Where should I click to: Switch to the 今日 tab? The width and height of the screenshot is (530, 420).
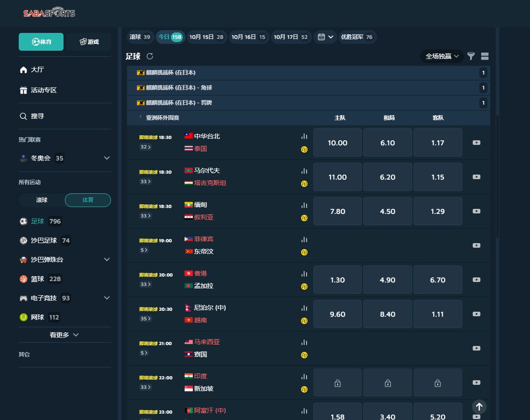pyautogui.click(x=170, y=37)
